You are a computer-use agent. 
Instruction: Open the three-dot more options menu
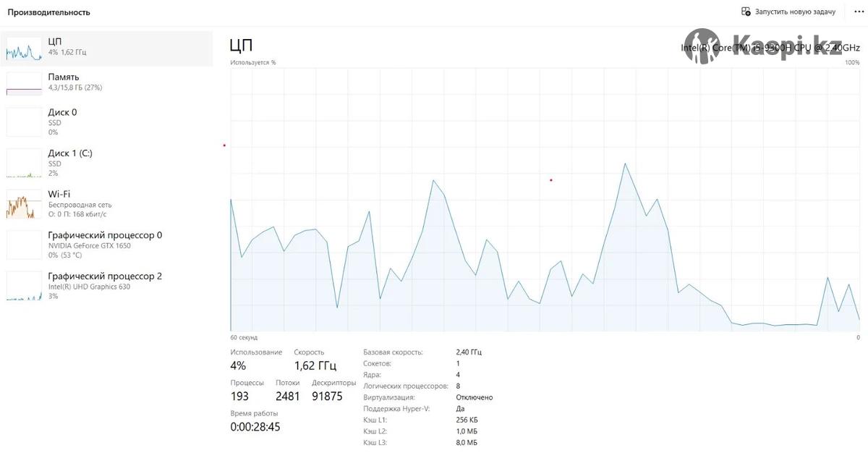(858, 12)
